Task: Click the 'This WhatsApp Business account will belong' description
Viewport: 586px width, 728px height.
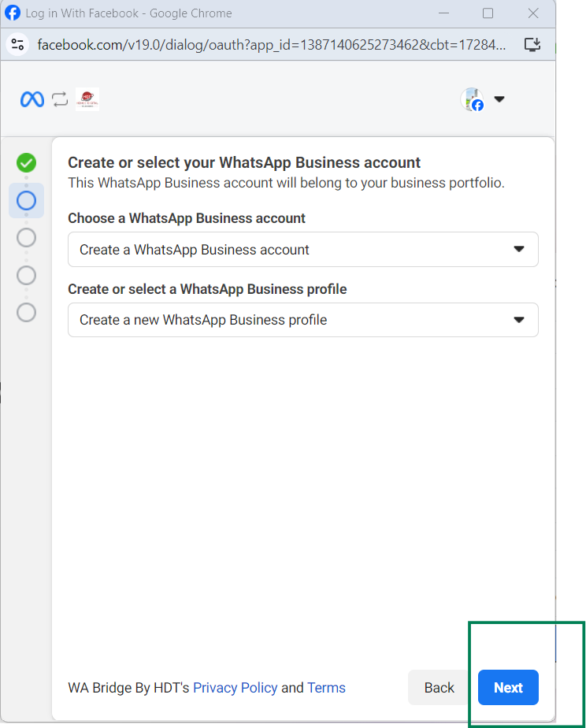Action: point(286,183)
